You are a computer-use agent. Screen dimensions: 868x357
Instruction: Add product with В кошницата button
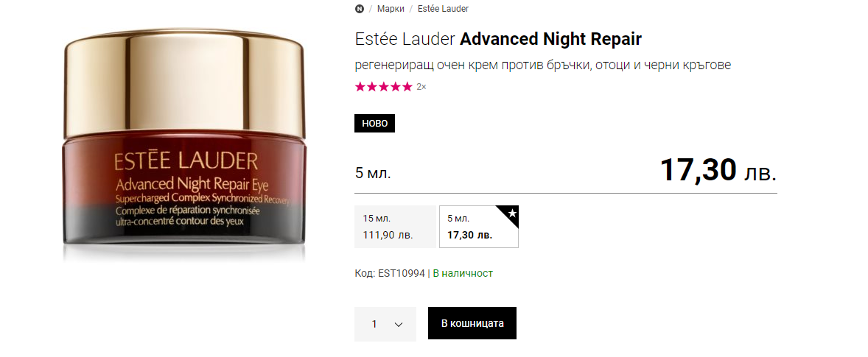tap(472, 323)
